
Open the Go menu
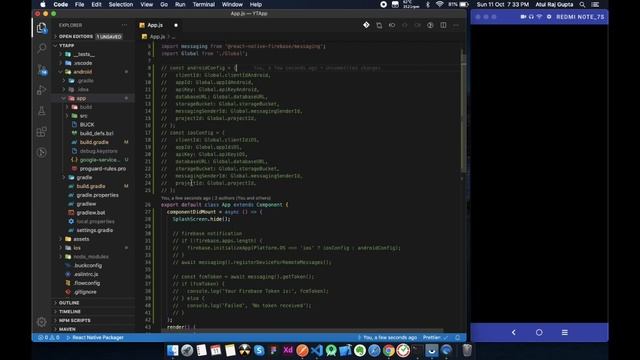pos(164,4)
